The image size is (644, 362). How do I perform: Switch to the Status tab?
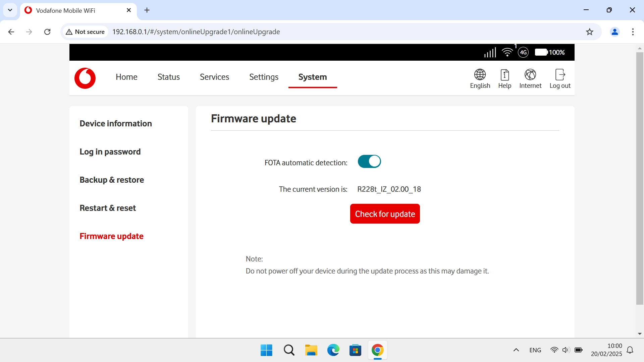click(x=168, y=77)
